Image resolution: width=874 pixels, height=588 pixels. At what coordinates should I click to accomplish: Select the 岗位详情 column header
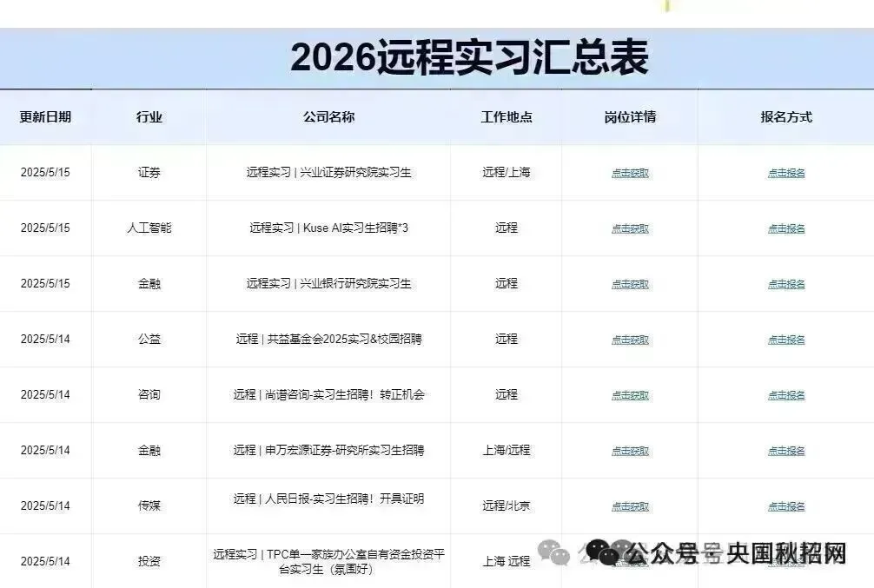pyautogui.click(x=630, y=117)
